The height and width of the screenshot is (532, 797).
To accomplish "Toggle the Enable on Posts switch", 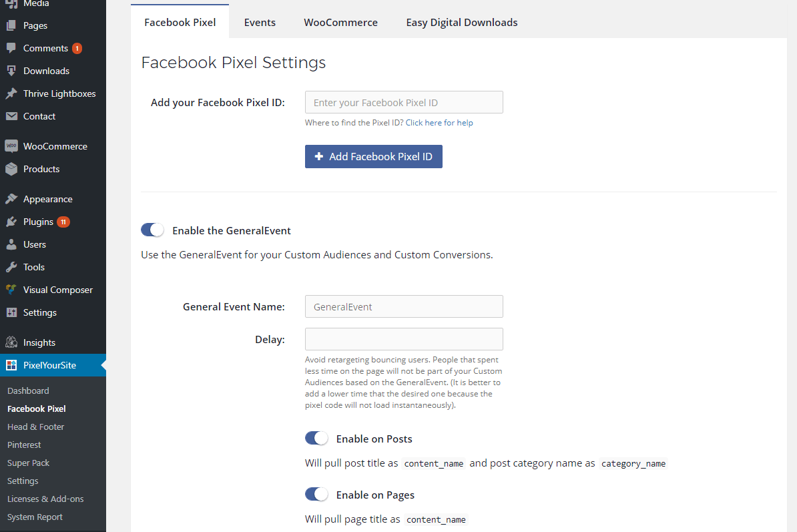I will click(316, 438).
